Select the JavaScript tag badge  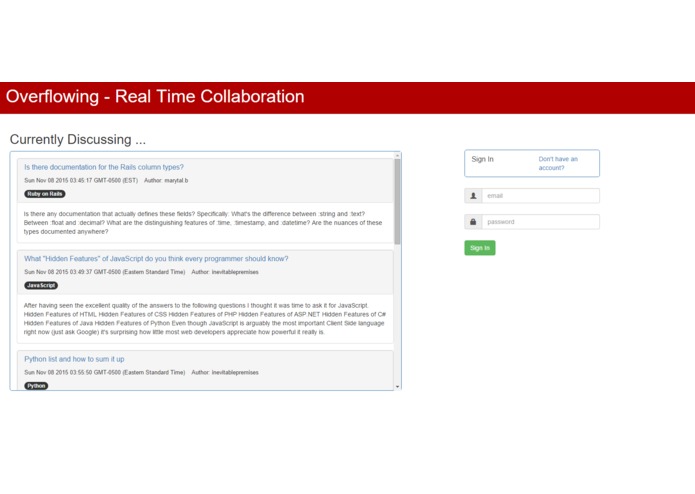click(x=41, y=286)
